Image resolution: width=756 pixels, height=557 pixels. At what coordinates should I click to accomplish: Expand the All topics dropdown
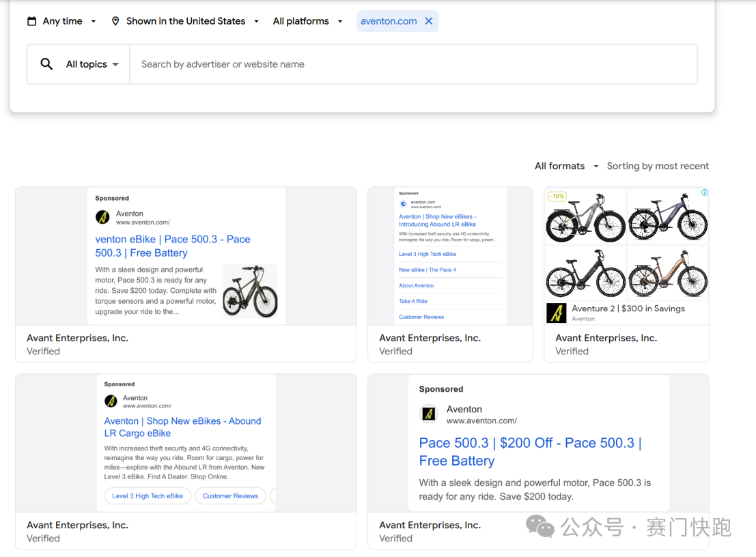click(92, 64)
